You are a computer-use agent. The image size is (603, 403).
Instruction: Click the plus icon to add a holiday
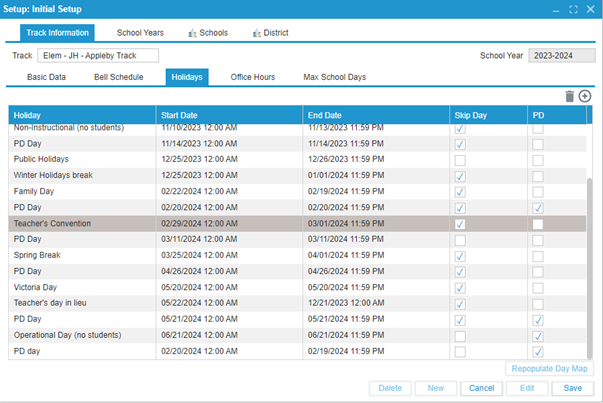pos(585,96)
